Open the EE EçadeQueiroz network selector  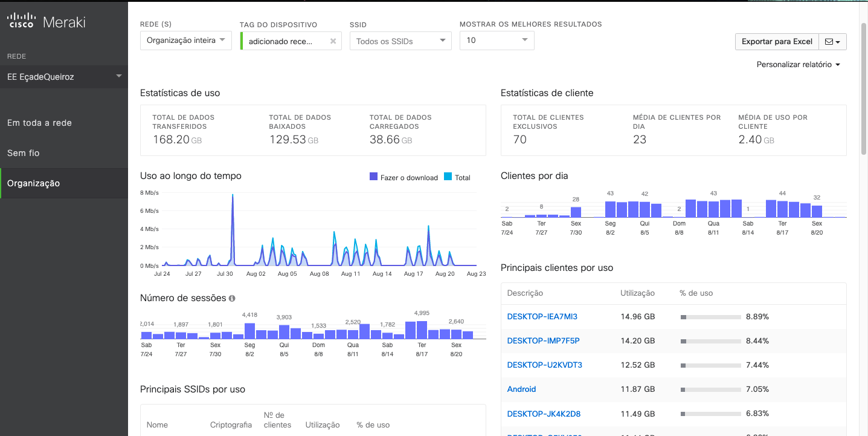click(x=64, y=77)
